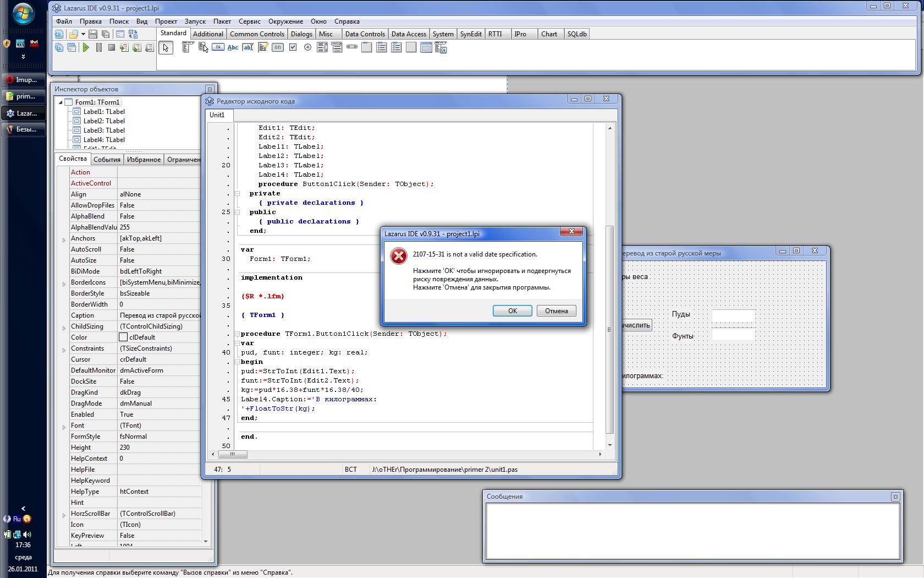Select the TLabel (Abc) component icon
The width and height of the screenshot is (924, 578).
point(233,47)
